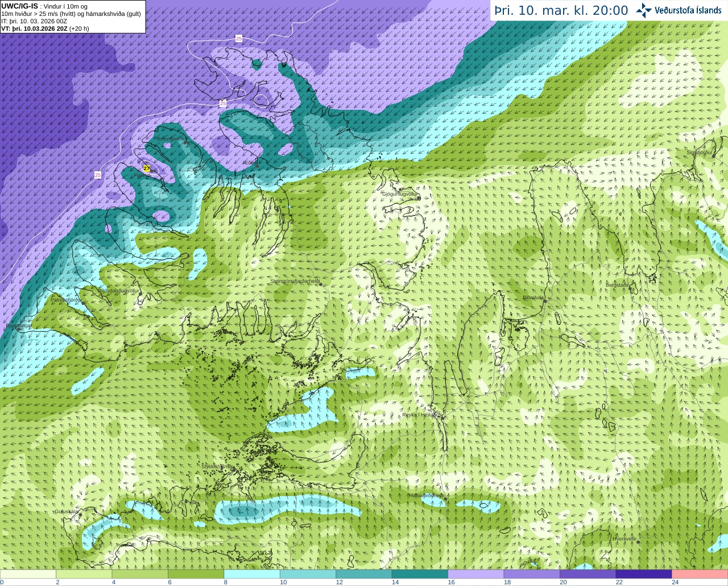Click the Æðey station label
728x586 pixels.
click(250, 162)
